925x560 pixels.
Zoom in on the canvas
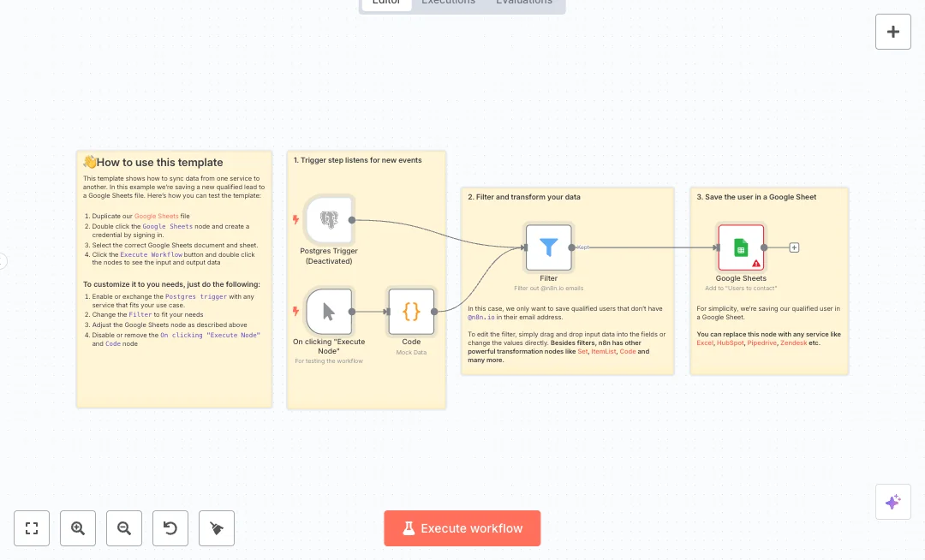click(78, 528)
